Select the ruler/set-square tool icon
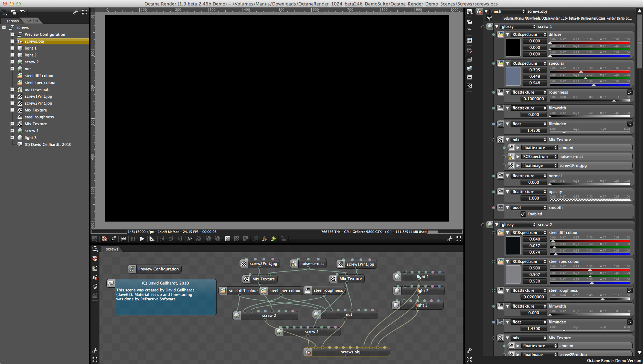 152,239
